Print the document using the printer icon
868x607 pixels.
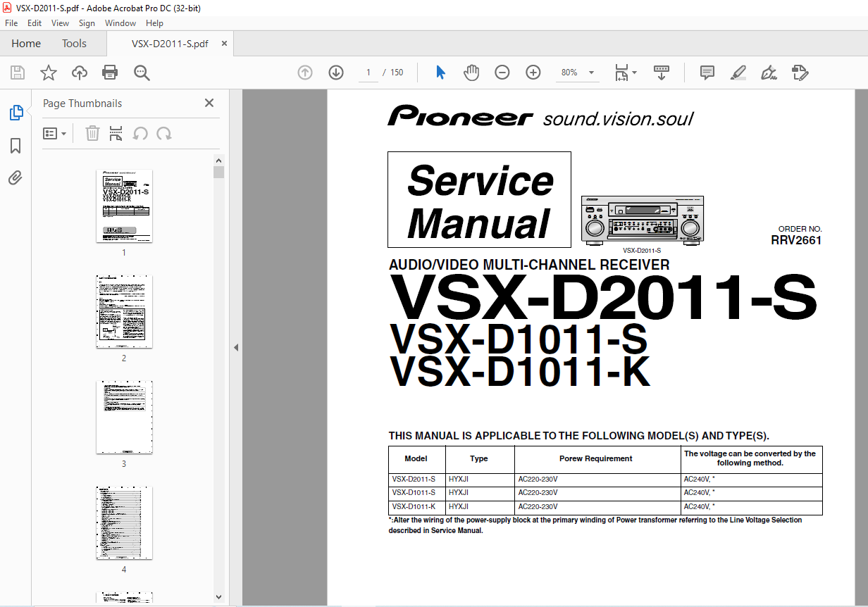click(110, 73)
